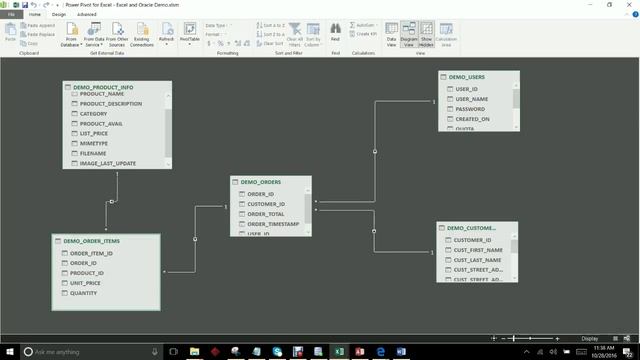The image size is (640, 360).
Task: Click the Save icon in quick access toolbar
Action: click(25, 5)
